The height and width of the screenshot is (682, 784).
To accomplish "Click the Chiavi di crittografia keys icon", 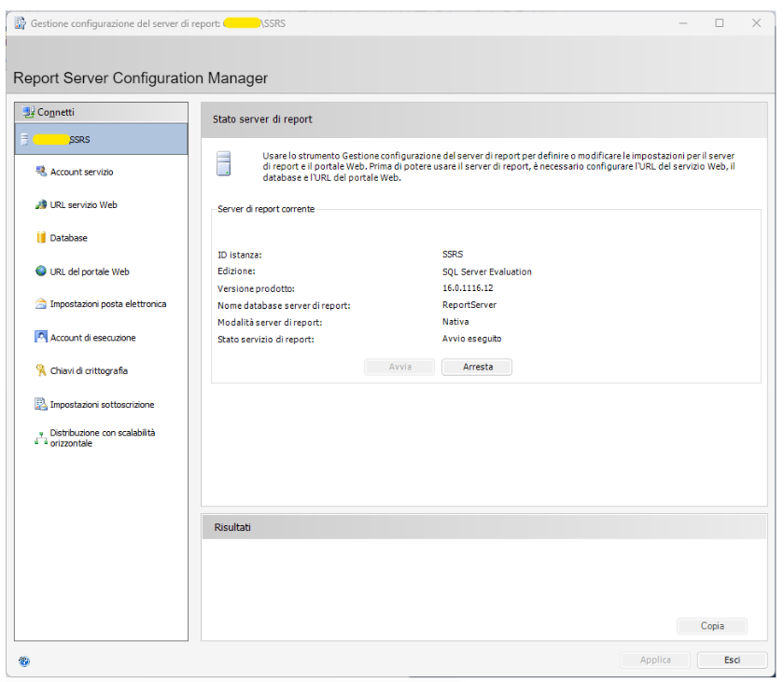I will (41, 370).
